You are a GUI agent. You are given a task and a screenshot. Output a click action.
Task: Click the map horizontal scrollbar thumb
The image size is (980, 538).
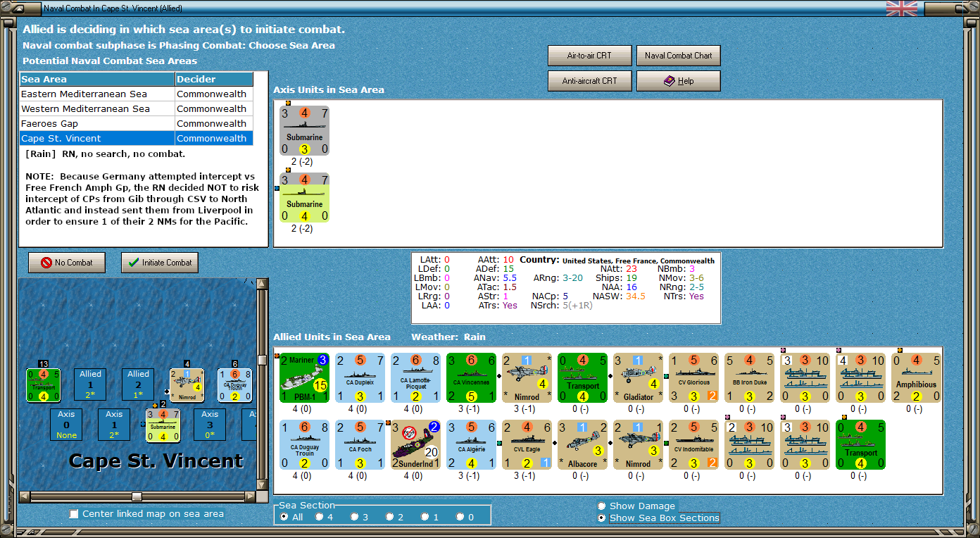click(137, 497)
